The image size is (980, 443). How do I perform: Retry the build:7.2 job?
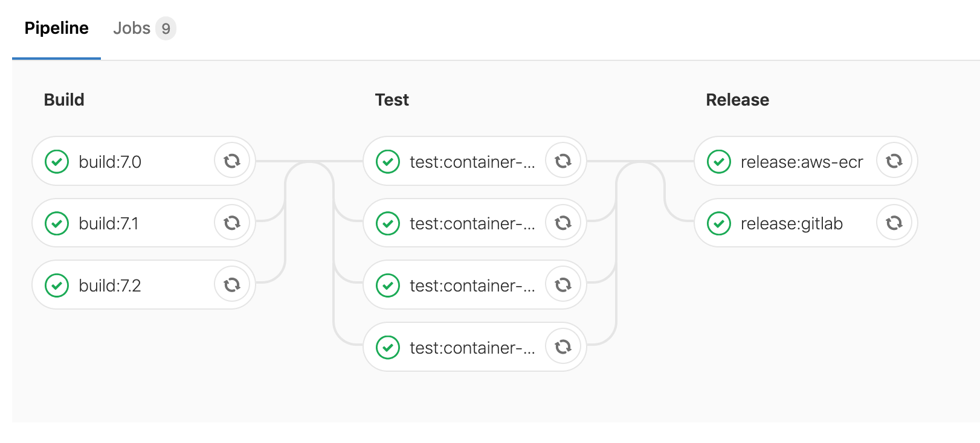(x=232, y=285)
